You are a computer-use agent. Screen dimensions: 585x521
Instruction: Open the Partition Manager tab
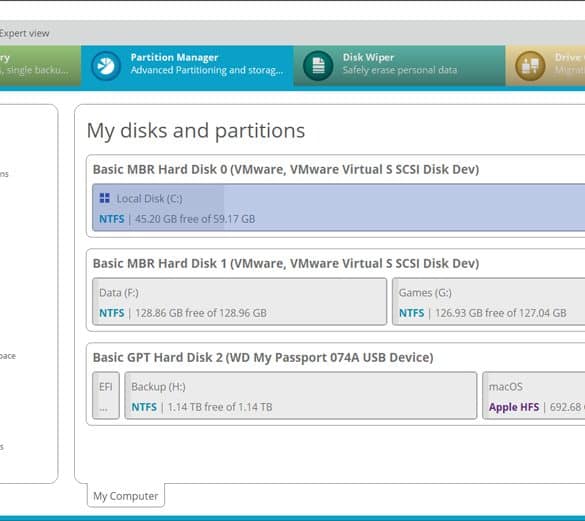187,66
